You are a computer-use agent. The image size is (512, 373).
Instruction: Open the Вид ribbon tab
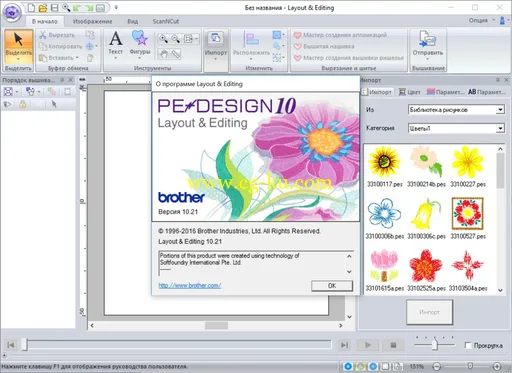(133, 21)
